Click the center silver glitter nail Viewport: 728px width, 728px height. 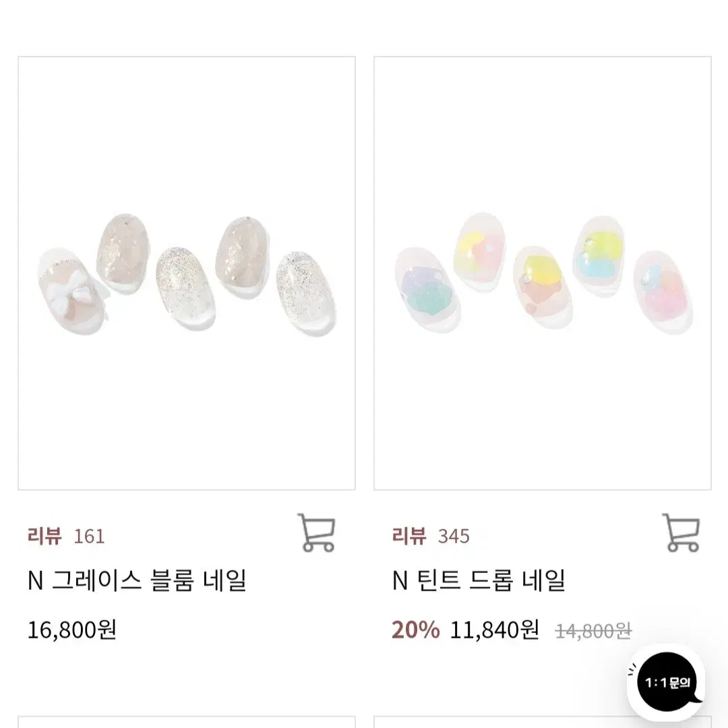186,289
